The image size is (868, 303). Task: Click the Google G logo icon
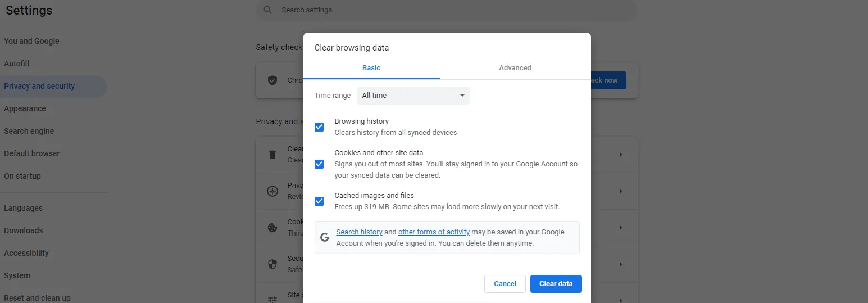(x=325, y=237)
